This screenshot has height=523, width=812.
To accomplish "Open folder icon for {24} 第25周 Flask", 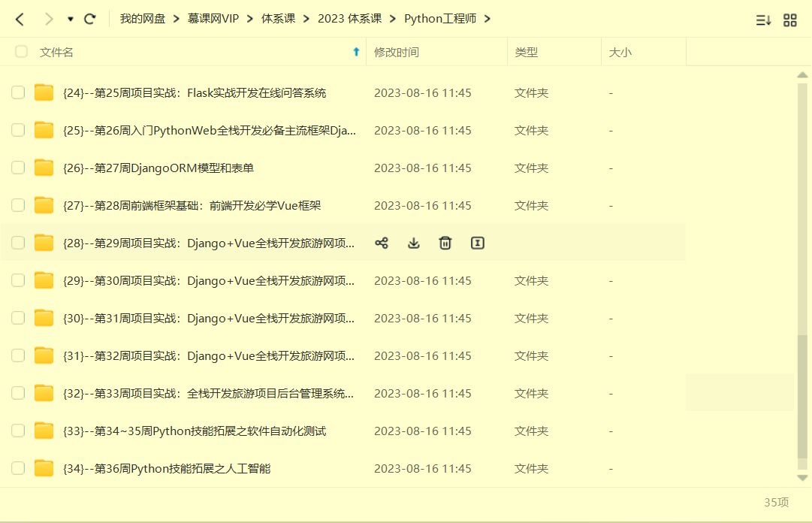I will pyautogui.click(x=44, y=92).
